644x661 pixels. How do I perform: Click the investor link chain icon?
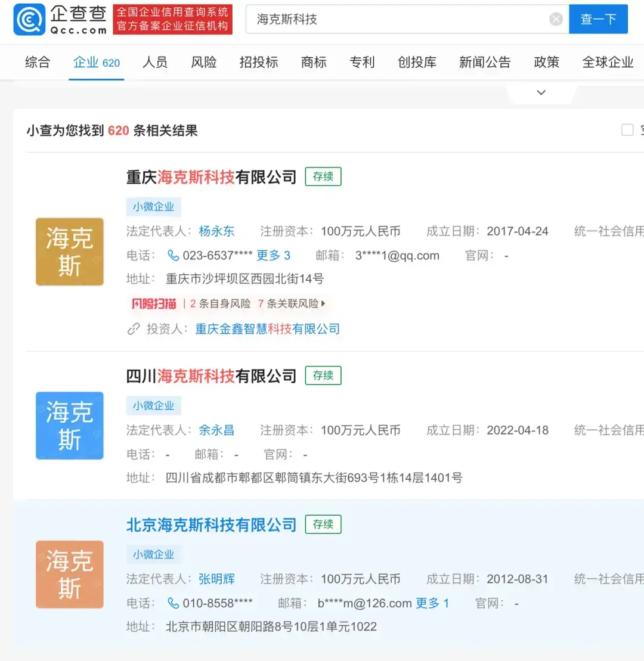[132, 328]
